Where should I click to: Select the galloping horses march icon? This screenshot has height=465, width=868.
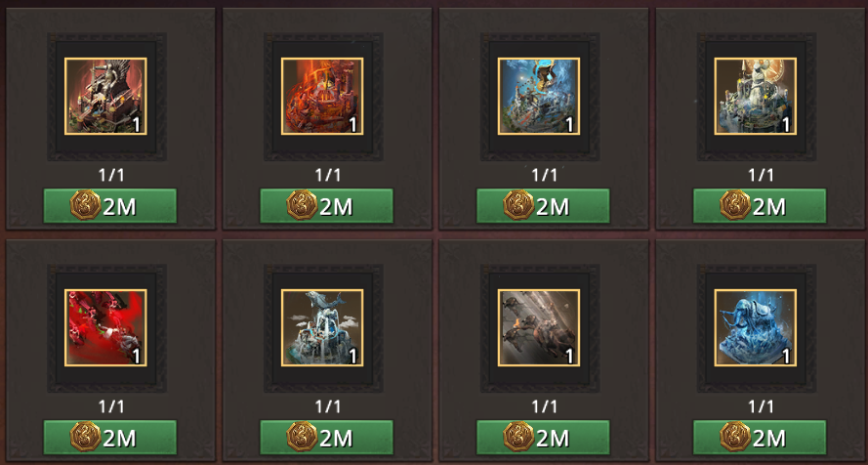tap(539, 327)
